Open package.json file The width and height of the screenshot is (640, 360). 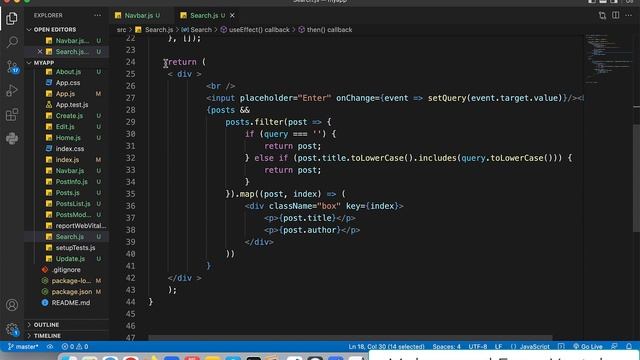pos(71,292)
